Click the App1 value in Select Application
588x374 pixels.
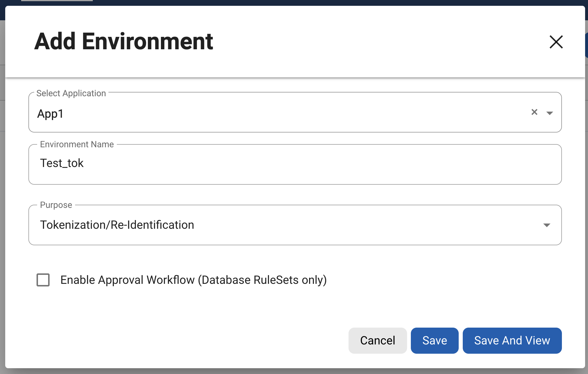click(x=50, y=114)
